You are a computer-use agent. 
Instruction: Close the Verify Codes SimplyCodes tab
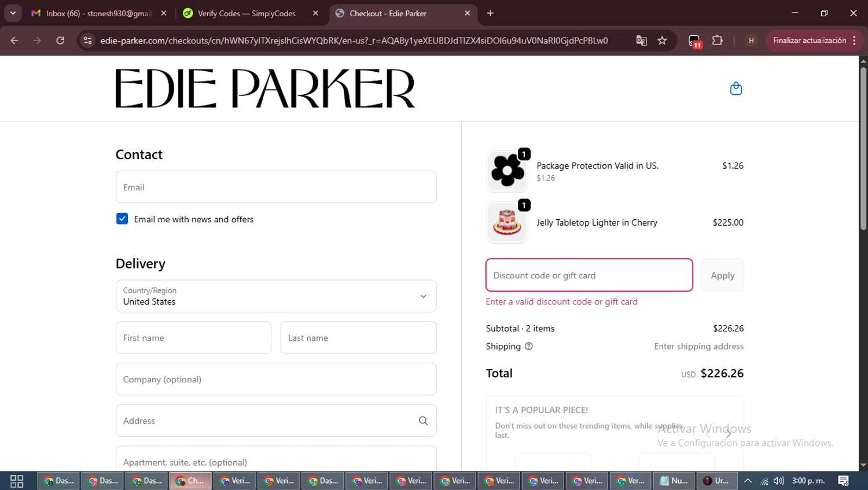(315, 13)
